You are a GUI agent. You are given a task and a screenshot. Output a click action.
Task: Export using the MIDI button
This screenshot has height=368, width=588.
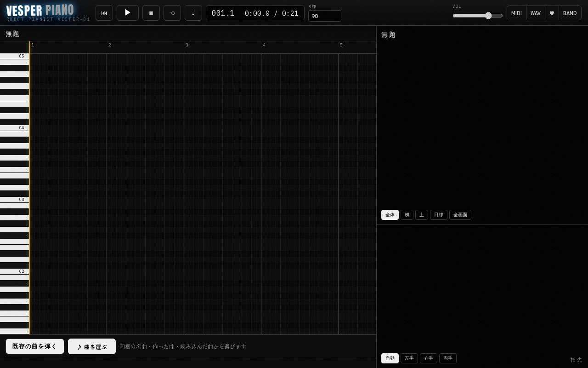(x=516, y=13)
